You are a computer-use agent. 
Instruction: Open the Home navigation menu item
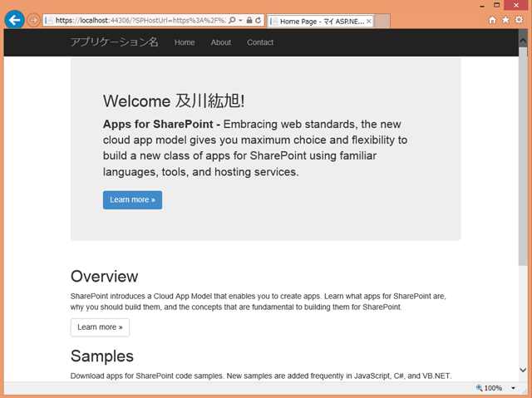point(185,42)
